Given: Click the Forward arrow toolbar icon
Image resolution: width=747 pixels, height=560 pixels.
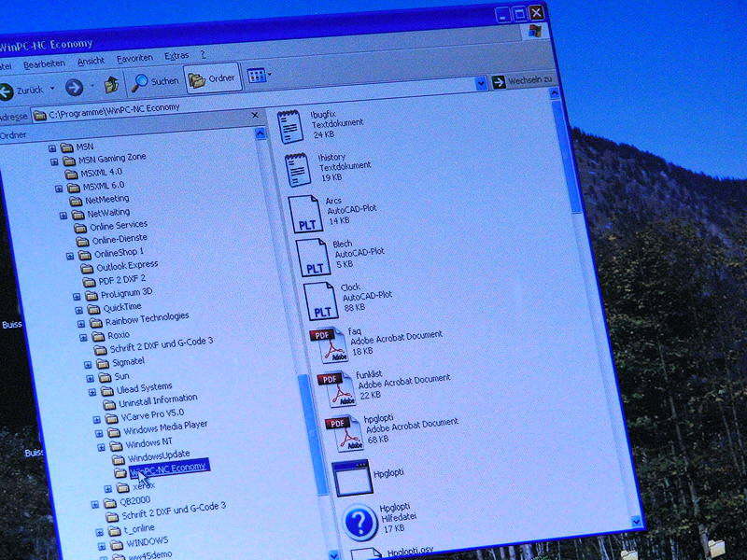Looking at the screenshot, I should (x=75, y=88).
